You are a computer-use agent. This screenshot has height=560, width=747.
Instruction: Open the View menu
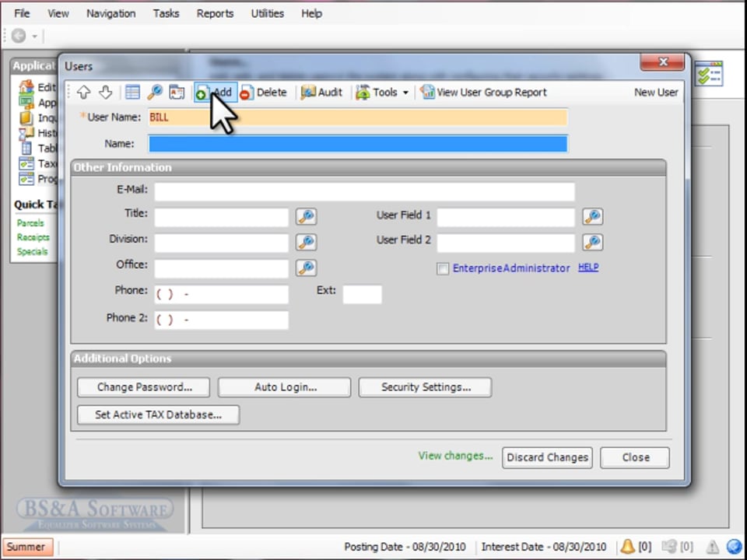click(58, 13)
